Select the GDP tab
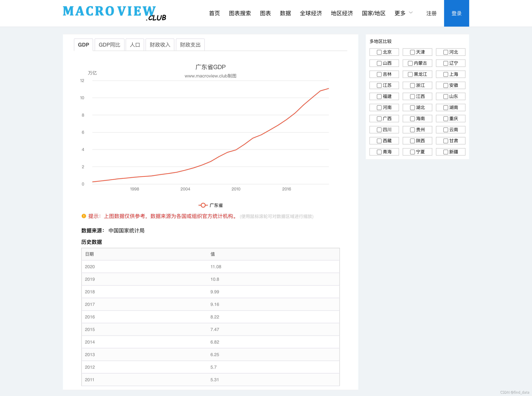 [x=83, y=45]
